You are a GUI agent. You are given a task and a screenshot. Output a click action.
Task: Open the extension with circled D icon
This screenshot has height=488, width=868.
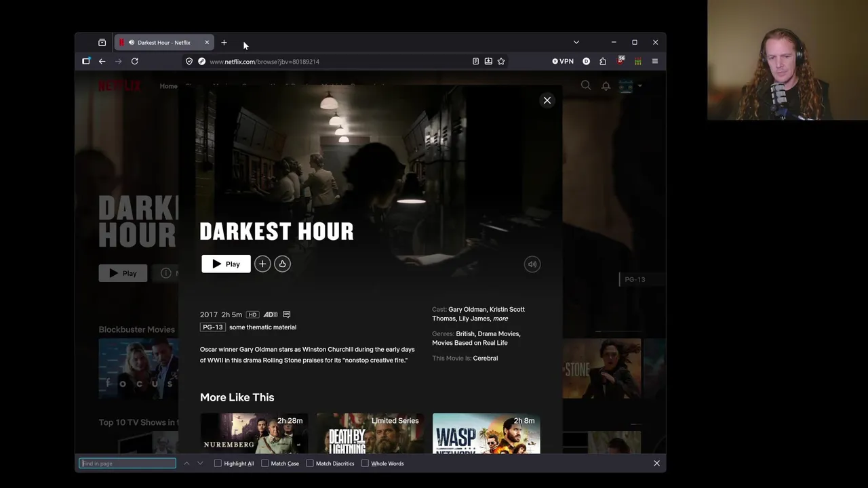click(x=586, y=61)
